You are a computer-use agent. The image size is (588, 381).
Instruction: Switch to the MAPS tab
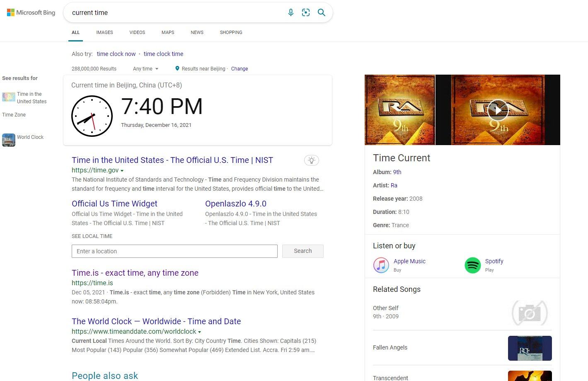point(168,32)
